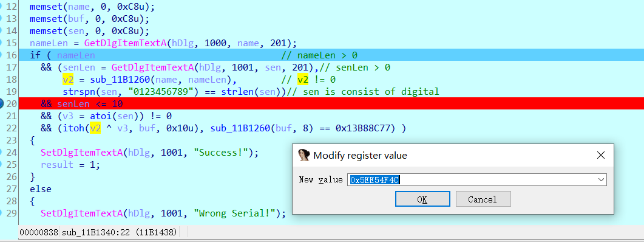Click comment "// sen is consist of digital"
Screen dimensions: 644x242
(x=362, y=92)
